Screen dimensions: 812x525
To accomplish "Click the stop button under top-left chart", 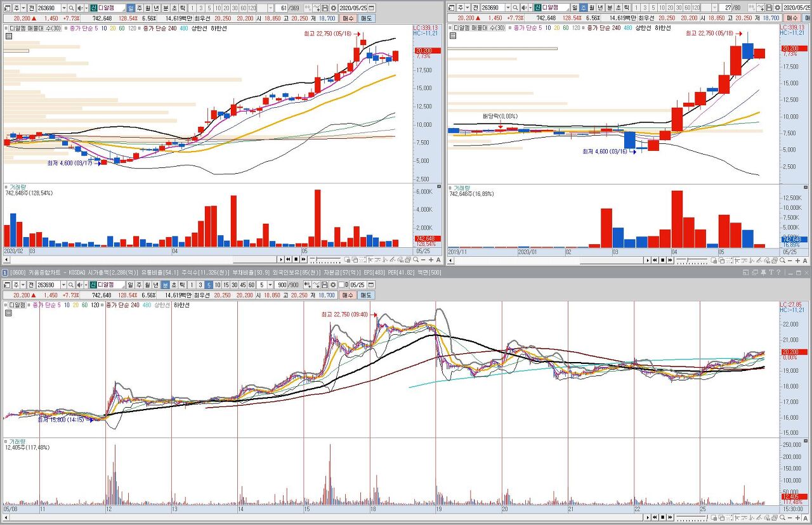I will point(296,259).
